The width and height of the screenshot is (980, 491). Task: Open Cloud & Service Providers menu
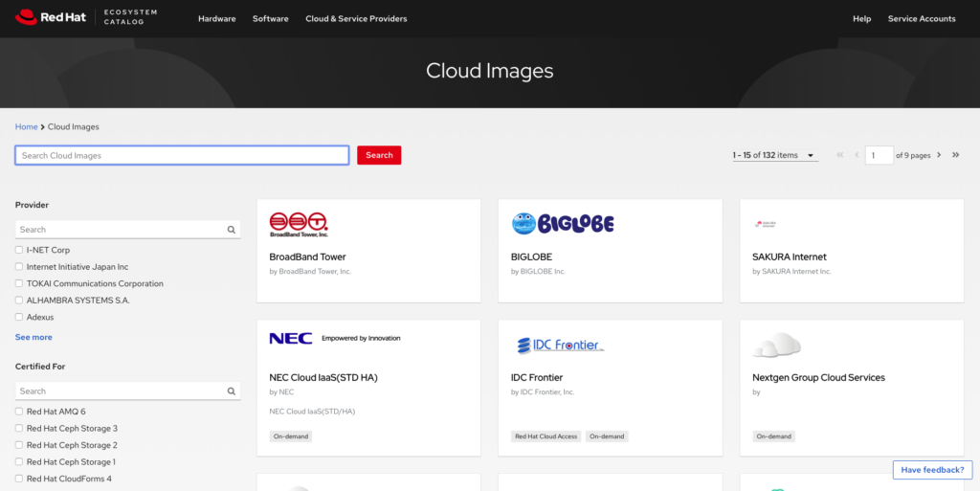tap(356, 19)
